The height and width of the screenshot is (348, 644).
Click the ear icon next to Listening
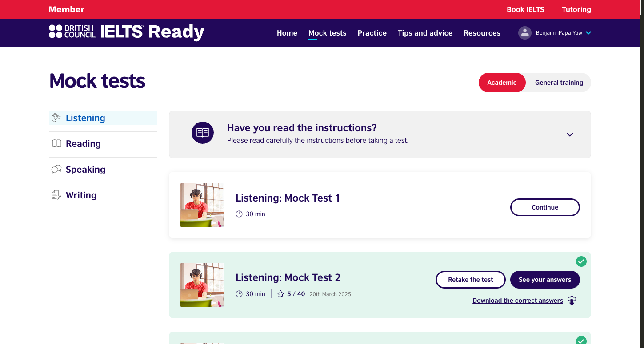pyautogui.click(x=56, y=118)
